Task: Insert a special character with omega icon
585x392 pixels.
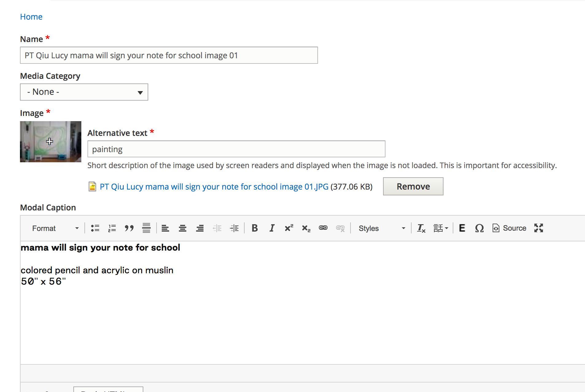Action: (x=479, y=228)
